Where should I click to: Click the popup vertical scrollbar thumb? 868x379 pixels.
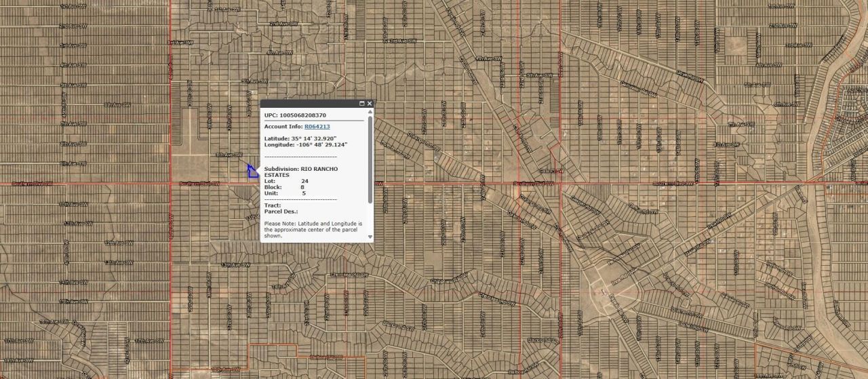[x=370, y=159]
